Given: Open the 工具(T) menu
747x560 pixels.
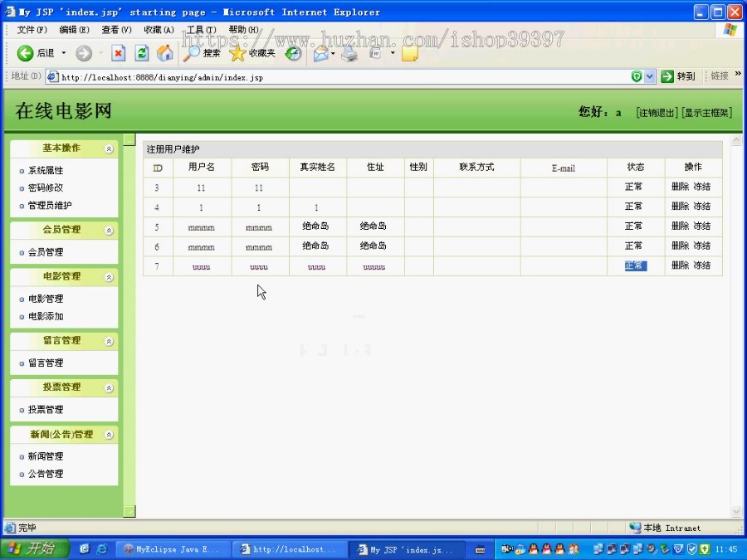Looking at the screenshot, I should (x=201, y=30).
